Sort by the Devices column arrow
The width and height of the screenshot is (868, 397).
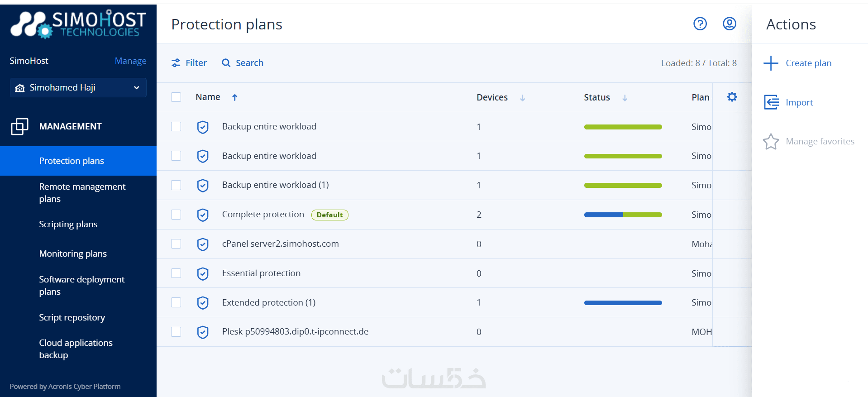coord(522,98)
